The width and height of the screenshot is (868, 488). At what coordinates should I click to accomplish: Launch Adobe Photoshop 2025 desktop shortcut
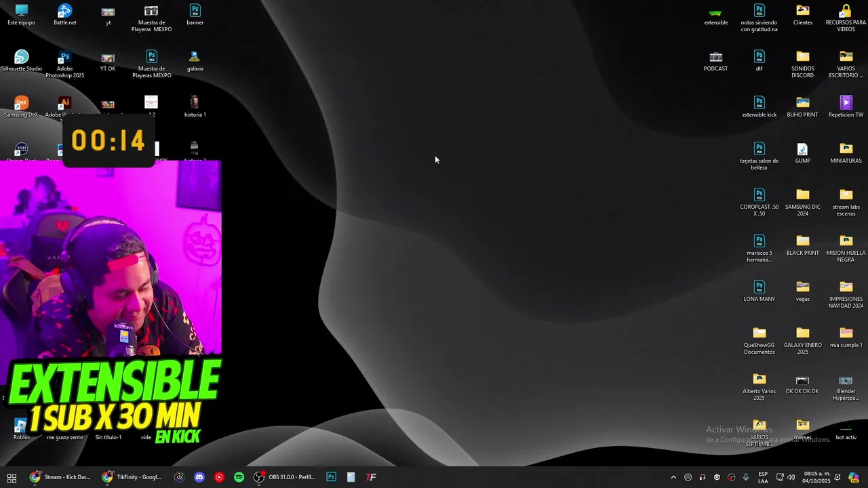(65, 64)
